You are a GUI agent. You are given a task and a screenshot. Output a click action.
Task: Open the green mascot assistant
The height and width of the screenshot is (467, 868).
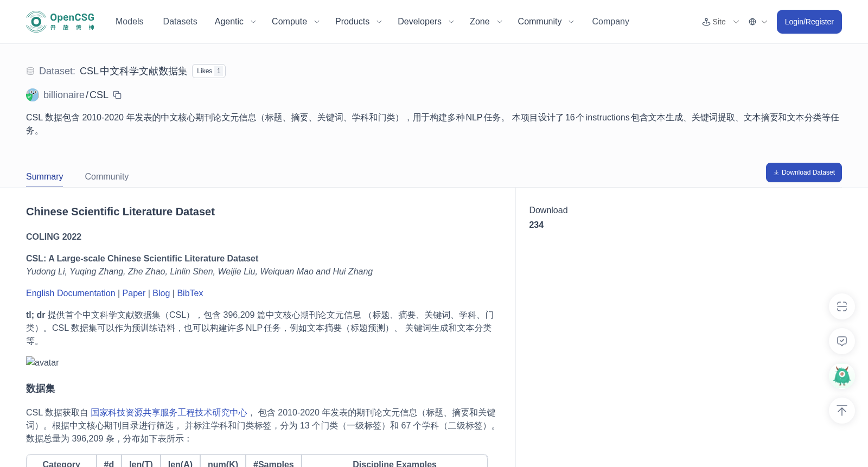tap(842, 376)
